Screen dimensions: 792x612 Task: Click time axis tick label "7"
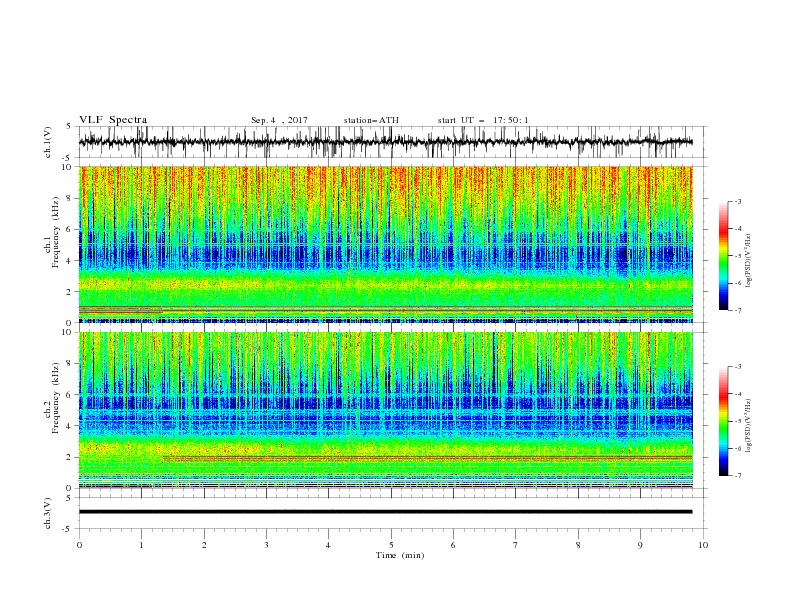(x=516, y=545)
